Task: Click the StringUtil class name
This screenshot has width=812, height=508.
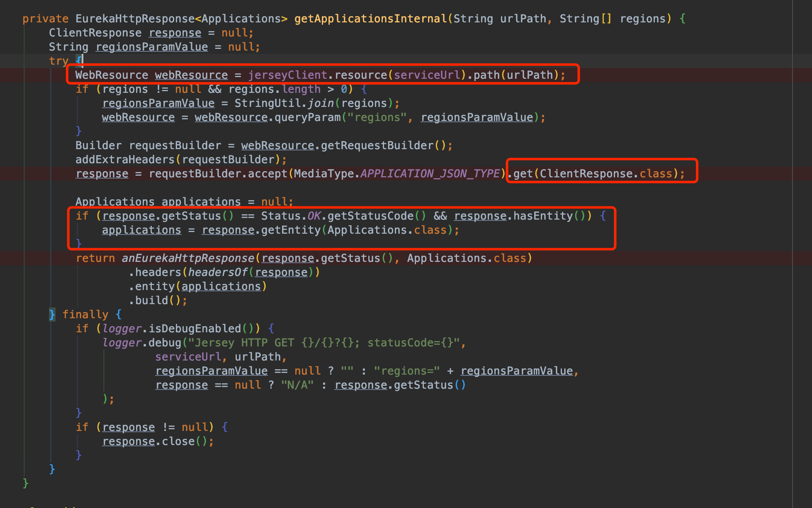Action: pos(267,103)
